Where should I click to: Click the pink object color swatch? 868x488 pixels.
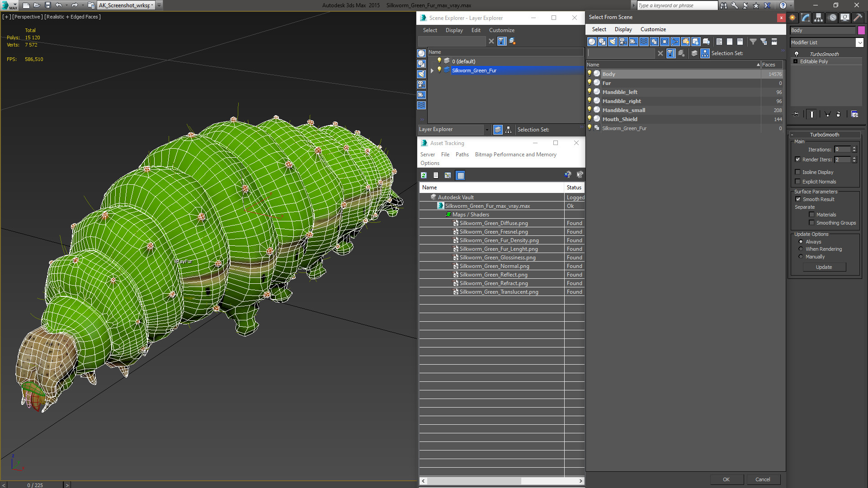pos(861,30)
